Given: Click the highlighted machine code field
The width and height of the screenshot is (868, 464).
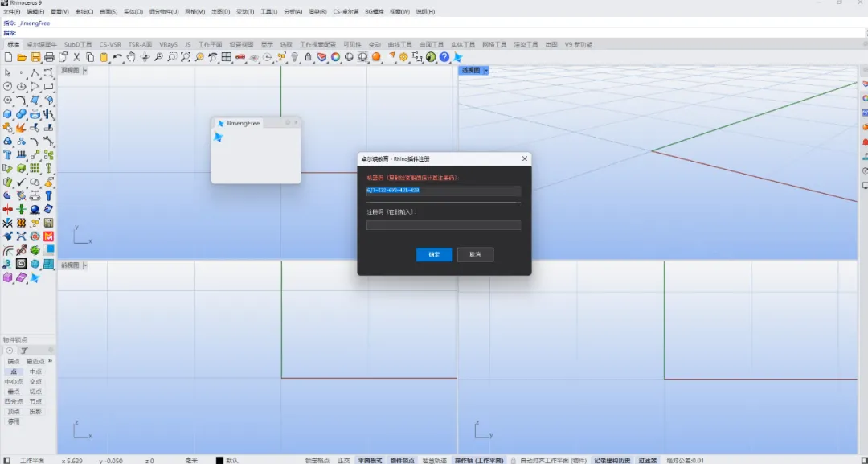Looking at the screenshot, I should pyautogui.click(x=444, y=191).
